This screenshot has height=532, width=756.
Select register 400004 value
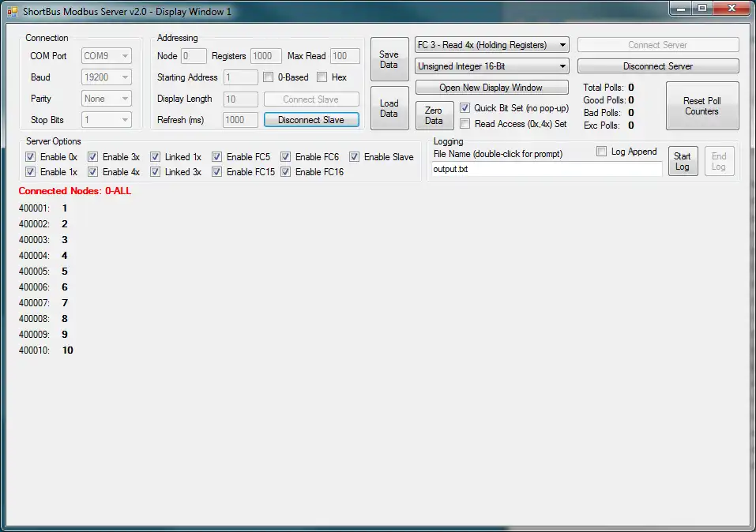tap(65, 256)
